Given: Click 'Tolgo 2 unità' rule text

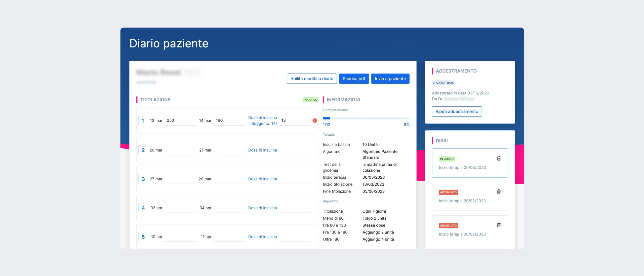Looking at the screenshot, I should tap(374, 218).
